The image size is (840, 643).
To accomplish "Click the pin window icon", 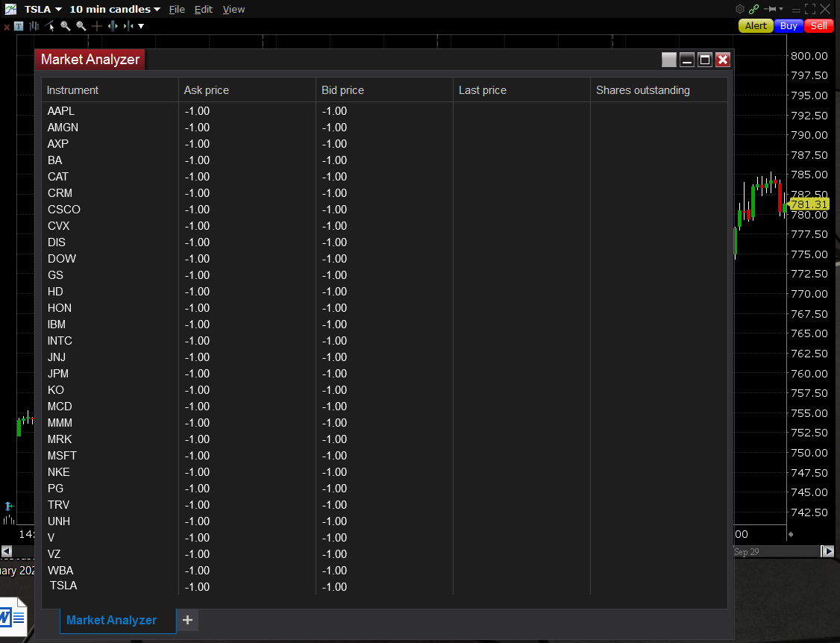I will point(771,8).
